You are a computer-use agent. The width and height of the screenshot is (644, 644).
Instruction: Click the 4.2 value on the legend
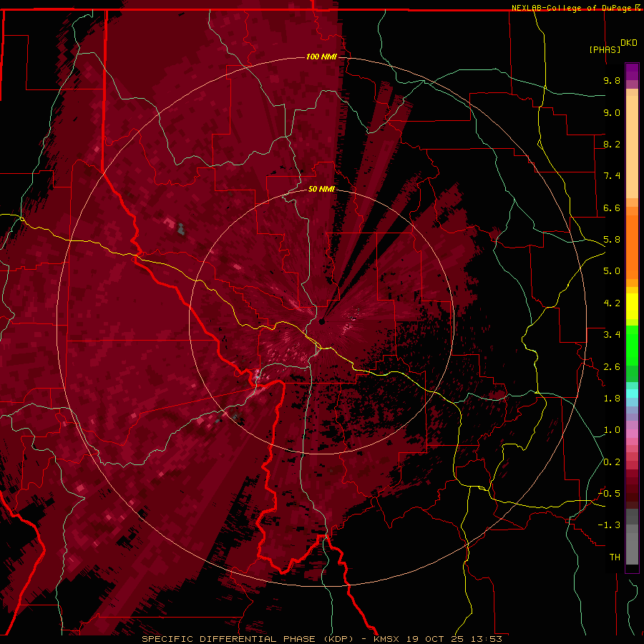coord(612,303)
